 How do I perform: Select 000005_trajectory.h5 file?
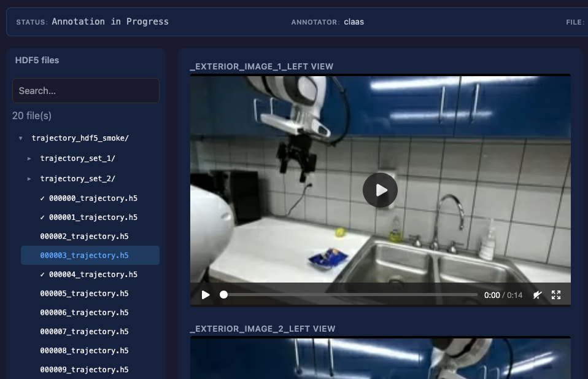84,294
